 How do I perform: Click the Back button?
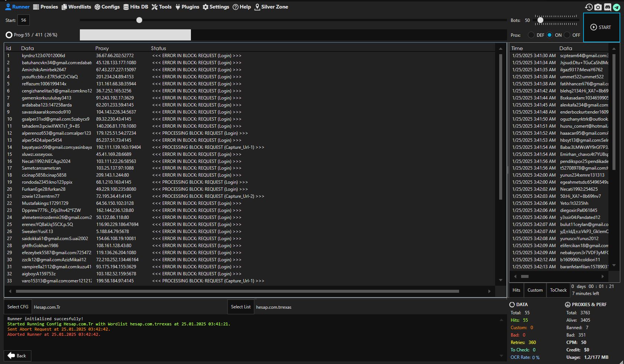coord(17,355)
